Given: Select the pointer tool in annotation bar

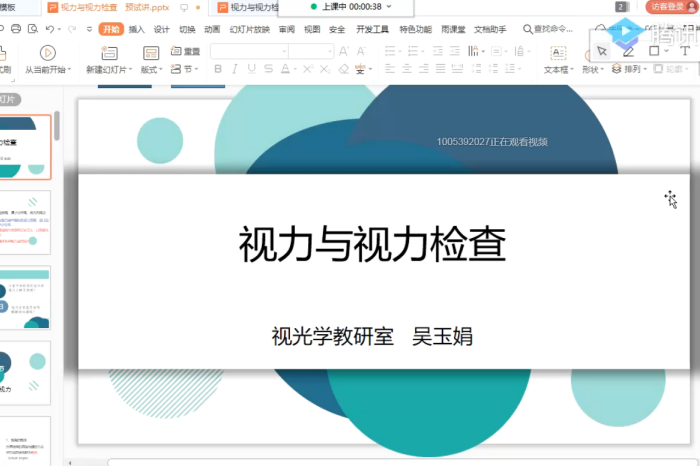Looking at the screenshot, I should click(x=602, y=51).
